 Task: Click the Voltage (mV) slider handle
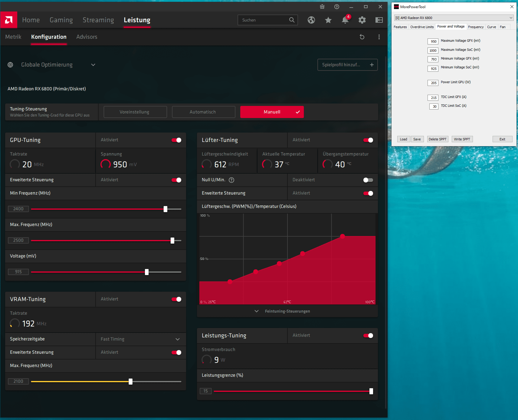click(x=147, y=272)
